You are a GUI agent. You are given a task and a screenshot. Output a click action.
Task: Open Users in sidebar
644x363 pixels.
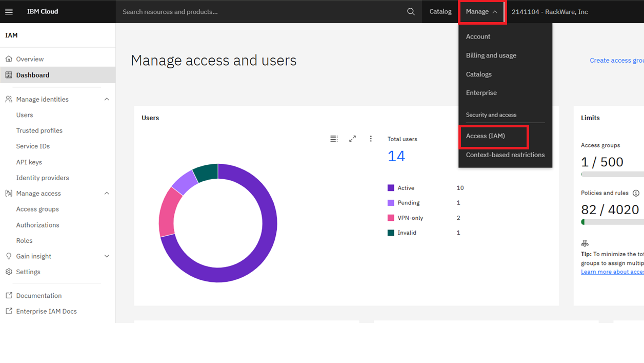coord(25,115)
